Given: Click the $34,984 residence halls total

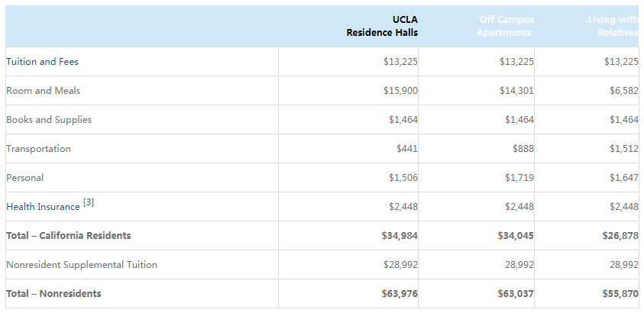Looking at the screenshot, I should (400, 236).
